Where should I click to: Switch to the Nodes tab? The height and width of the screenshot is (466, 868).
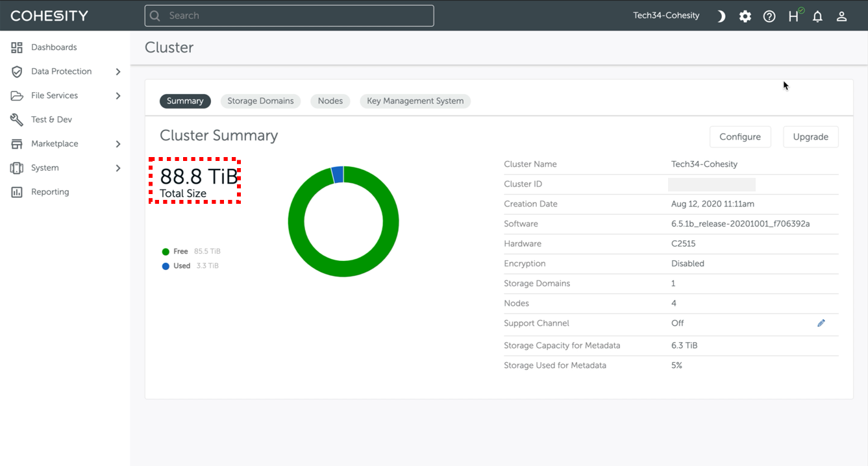pos(330,101)
